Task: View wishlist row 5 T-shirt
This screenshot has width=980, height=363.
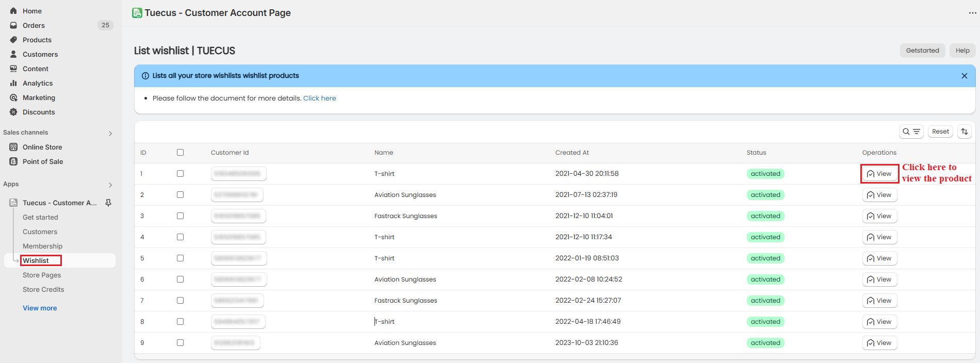Action: pos(879,258)
